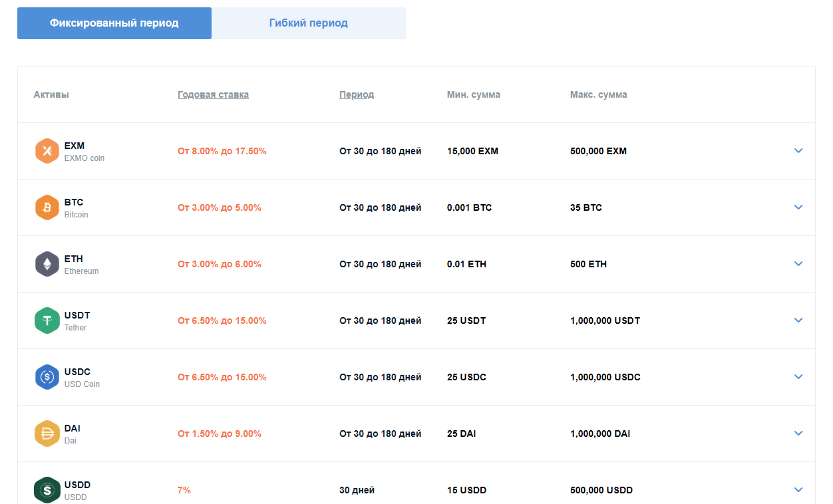
Task: Click the 500 ETH maximum amount
Action: pyautogui.click(x=588, y=264)
